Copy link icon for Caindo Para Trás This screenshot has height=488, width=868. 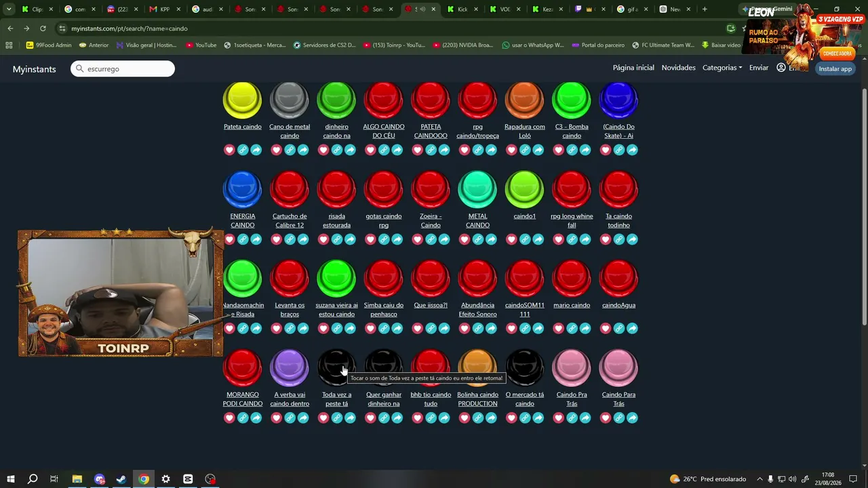619,418
